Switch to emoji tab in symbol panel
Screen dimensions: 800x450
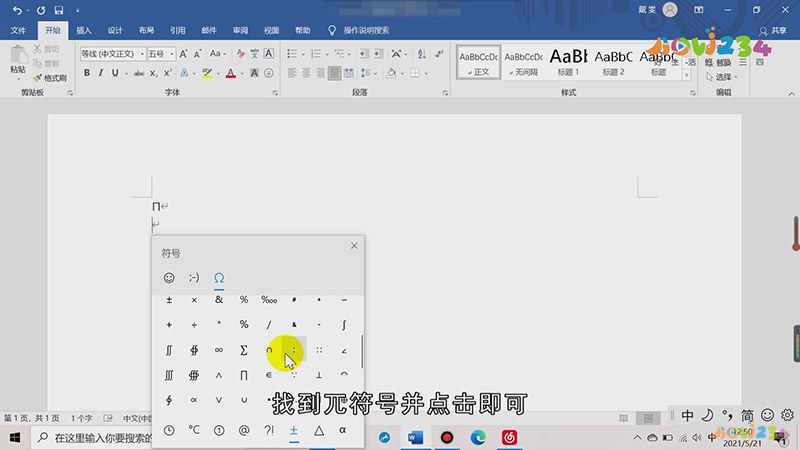169,278
